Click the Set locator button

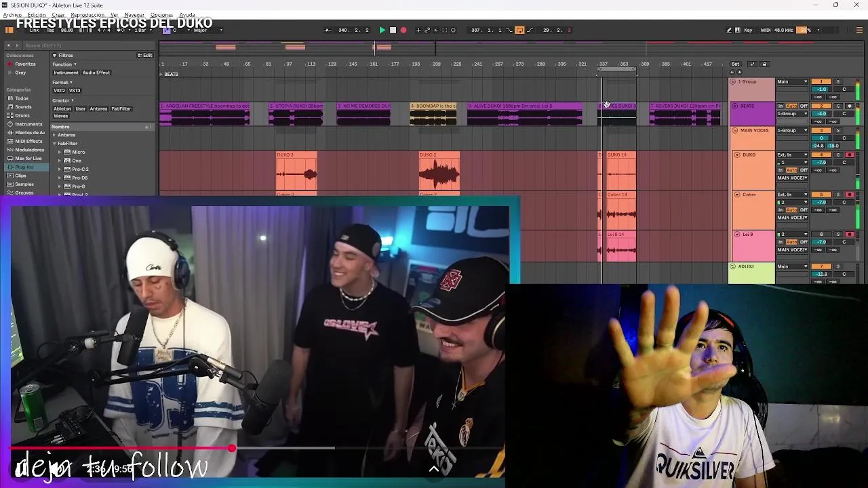point(735,64)
